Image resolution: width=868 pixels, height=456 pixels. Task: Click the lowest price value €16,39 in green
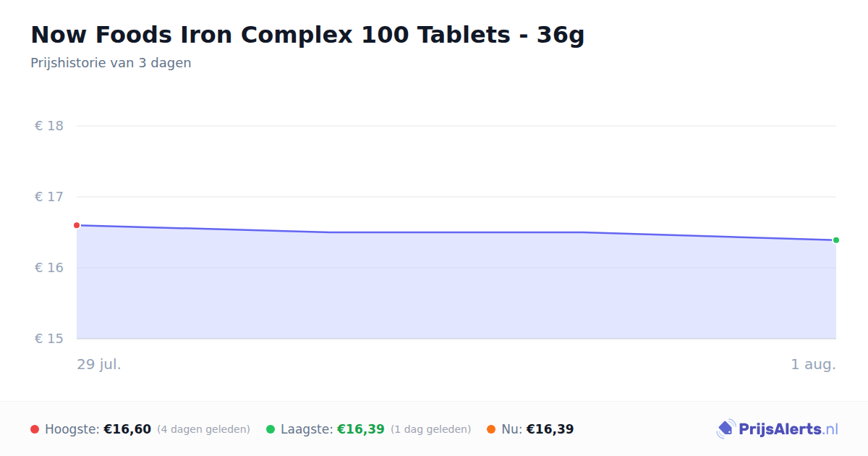click(361, 429)
